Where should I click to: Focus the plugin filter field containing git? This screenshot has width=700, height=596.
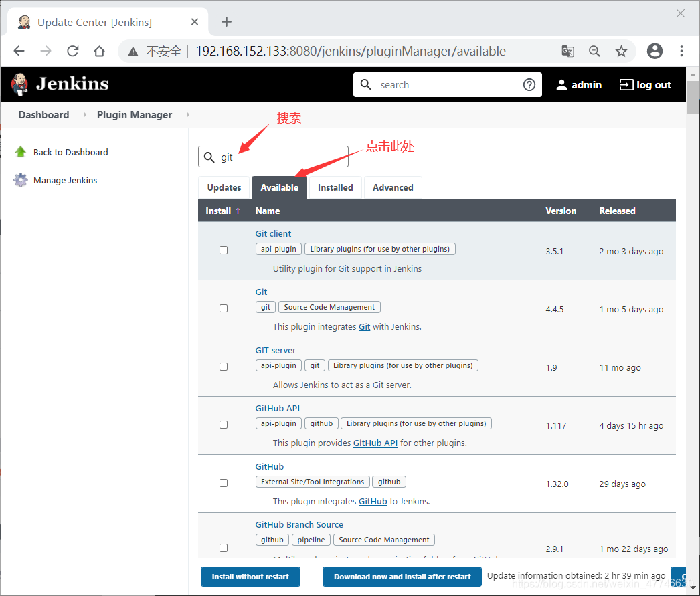point(273,157)
